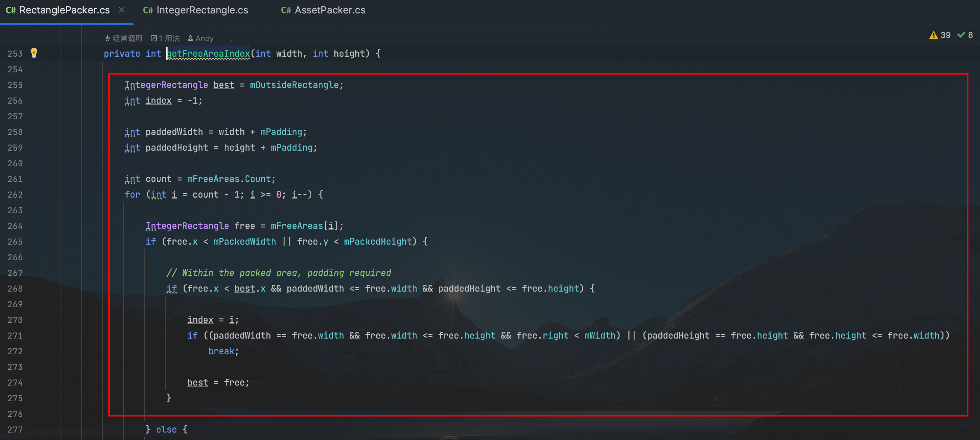Open the warnings count indicator showing 39
Image resolution: width=980 pixels, height=440 pixels.
(x=940, y=35)
